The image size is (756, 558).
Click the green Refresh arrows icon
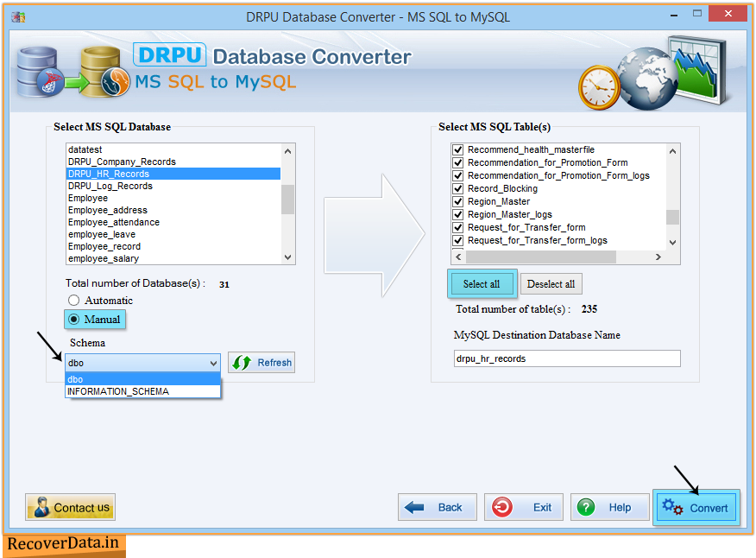(x=242, y=363)
